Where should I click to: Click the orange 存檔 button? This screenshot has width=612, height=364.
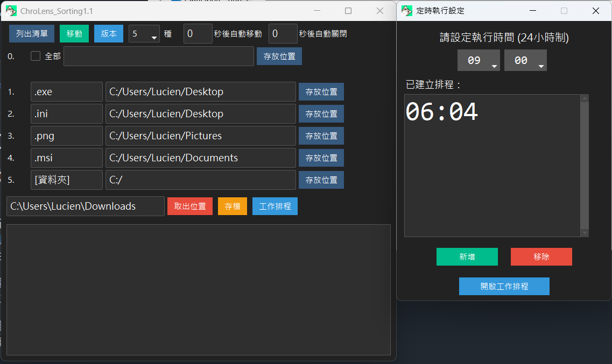point(233,206)
